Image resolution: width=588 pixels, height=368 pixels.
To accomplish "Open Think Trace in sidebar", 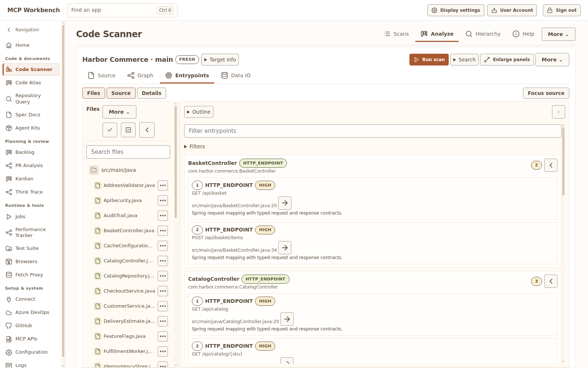I will click(31, 192).
